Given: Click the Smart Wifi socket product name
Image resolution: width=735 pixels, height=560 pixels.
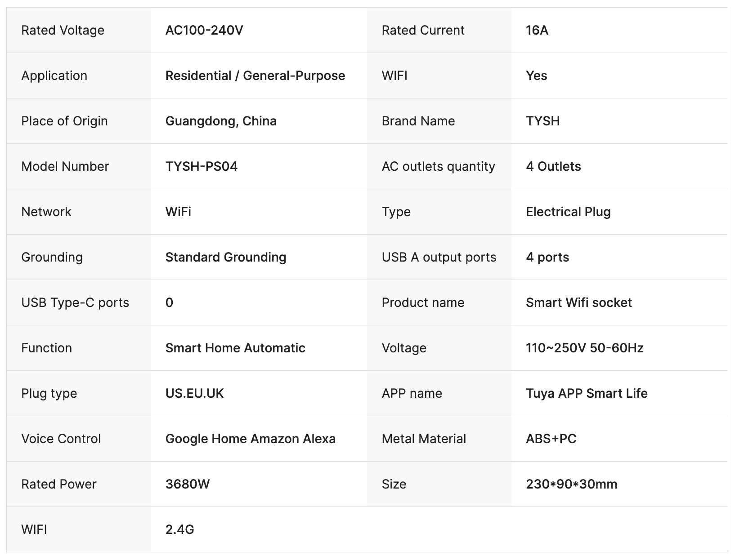Looking at the screenshot, I should (579, 302).
